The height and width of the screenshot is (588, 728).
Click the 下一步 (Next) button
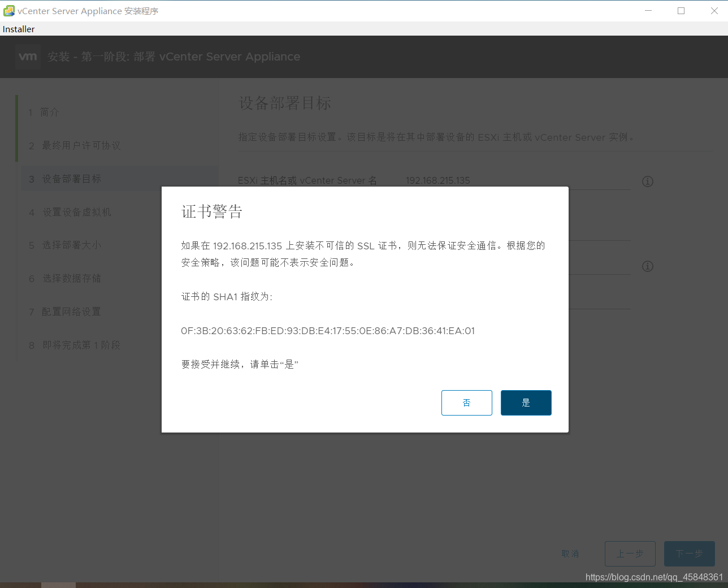pos(690,554)
